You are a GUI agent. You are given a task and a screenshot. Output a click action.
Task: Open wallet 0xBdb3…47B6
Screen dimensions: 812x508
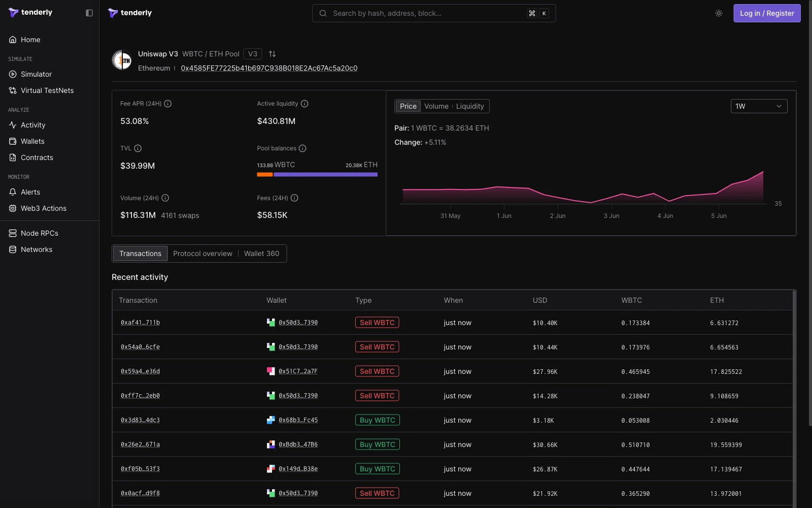coord(298,444)
